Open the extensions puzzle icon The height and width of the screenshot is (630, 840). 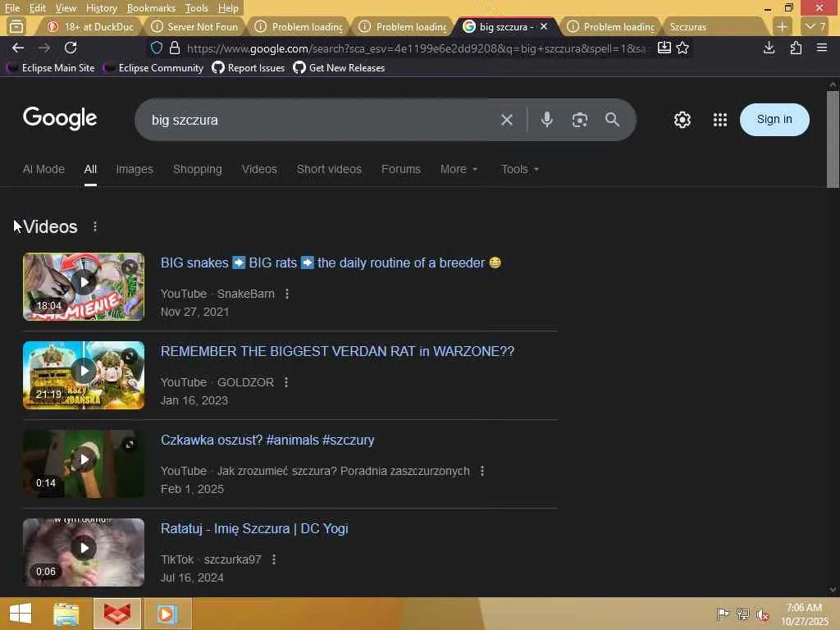(796, 48)
